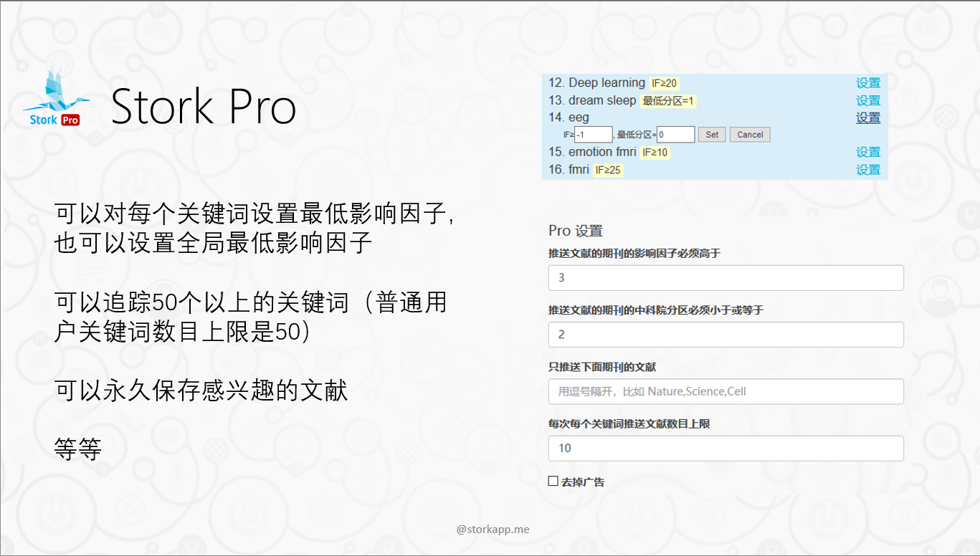Screen dimensions: 980x556
Task: Select the '14. eeg' keyword text
Action: click(569, 118)
